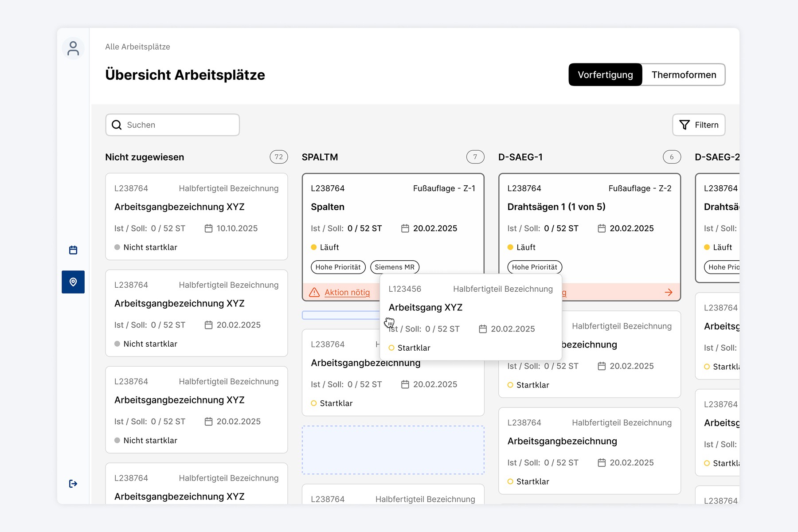Viewport: 798px width, 532px height.
Task: Click the Hohe Priorität tag on Spalten card
Action: coord(338,267)
